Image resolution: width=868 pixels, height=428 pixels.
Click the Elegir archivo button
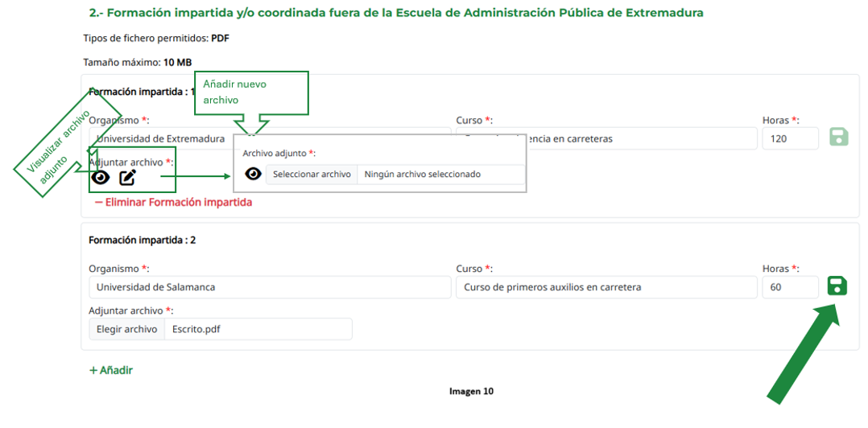coord(126,329)
